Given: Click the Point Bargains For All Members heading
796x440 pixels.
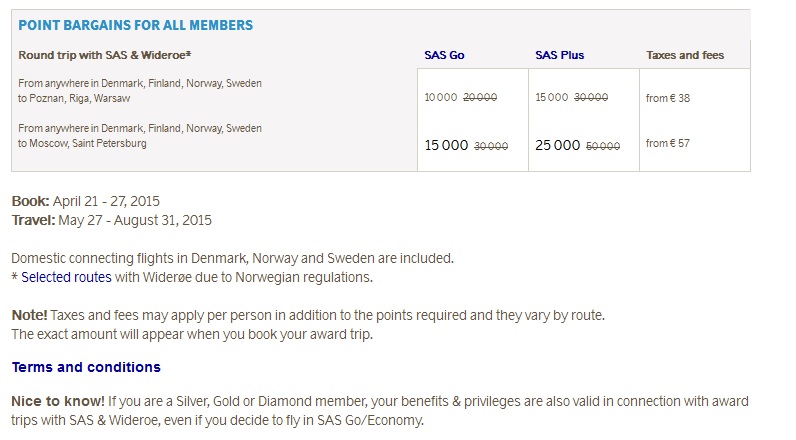Looking at the screenshot, I should coord(136,25).
